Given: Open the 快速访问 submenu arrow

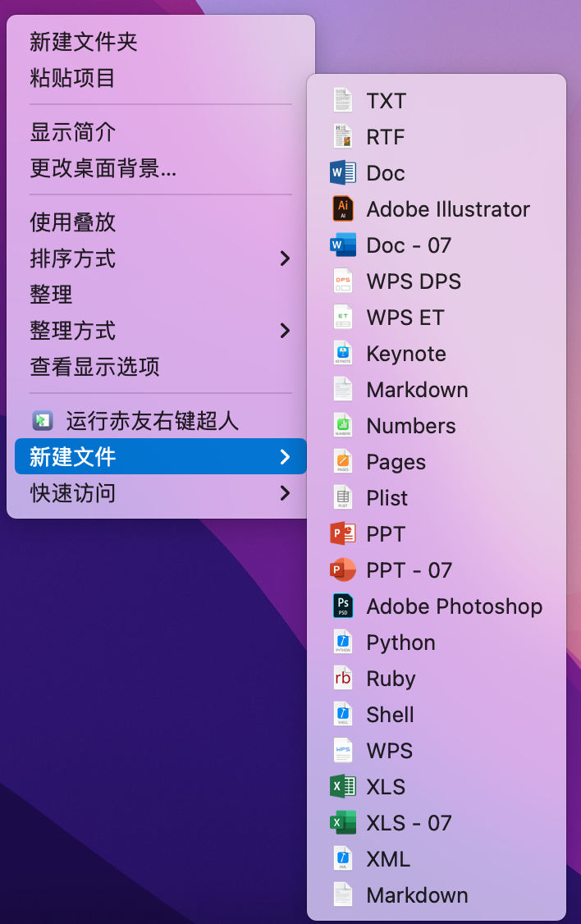Looking at the screenshot, I should 285,493.
